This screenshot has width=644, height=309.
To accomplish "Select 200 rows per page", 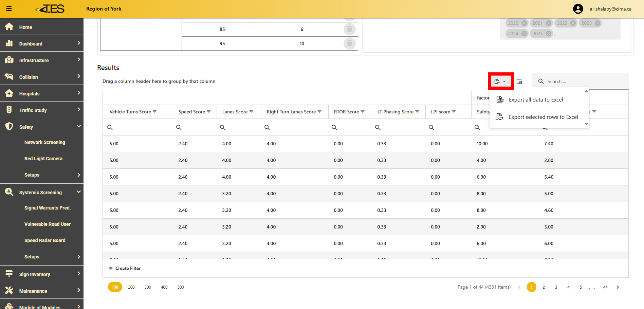I will 131,287.
